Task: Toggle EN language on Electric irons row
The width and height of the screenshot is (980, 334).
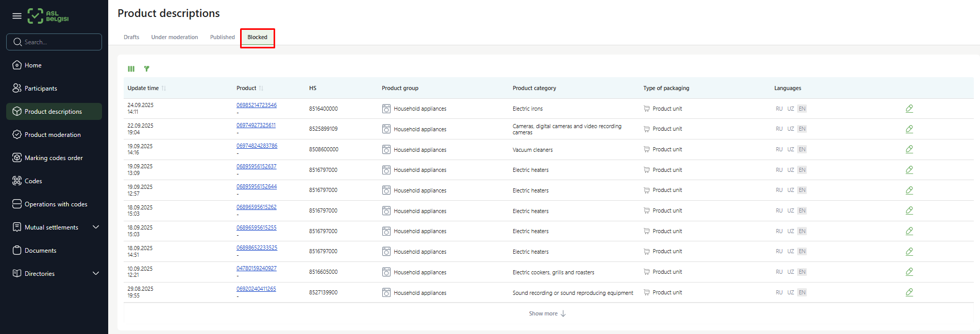Action: click(802, 109)
